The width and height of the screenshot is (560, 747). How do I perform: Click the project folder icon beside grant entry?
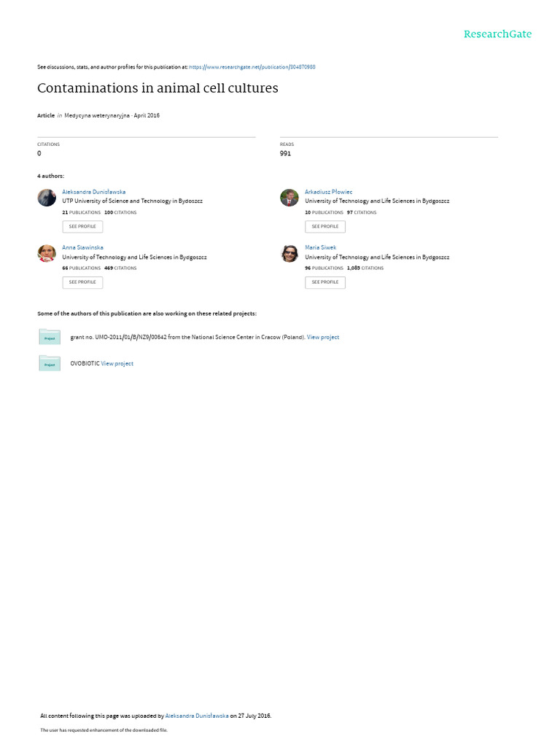click(50, 337)
